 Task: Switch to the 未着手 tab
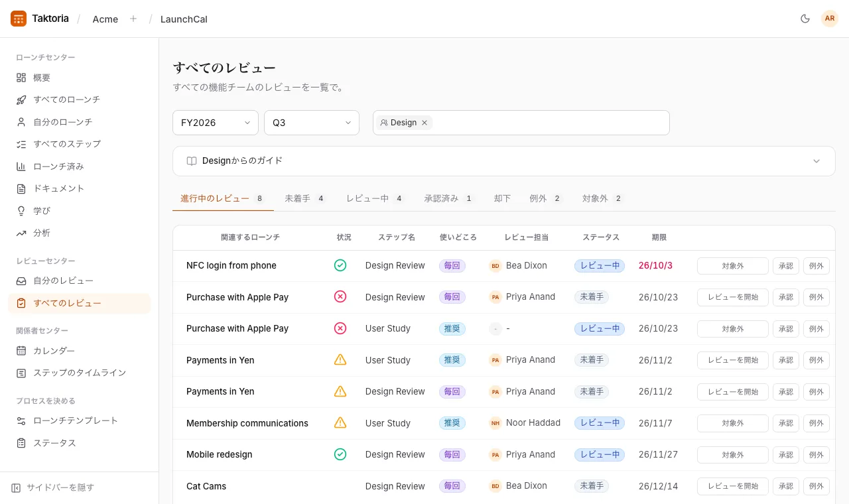click(304, 198)
